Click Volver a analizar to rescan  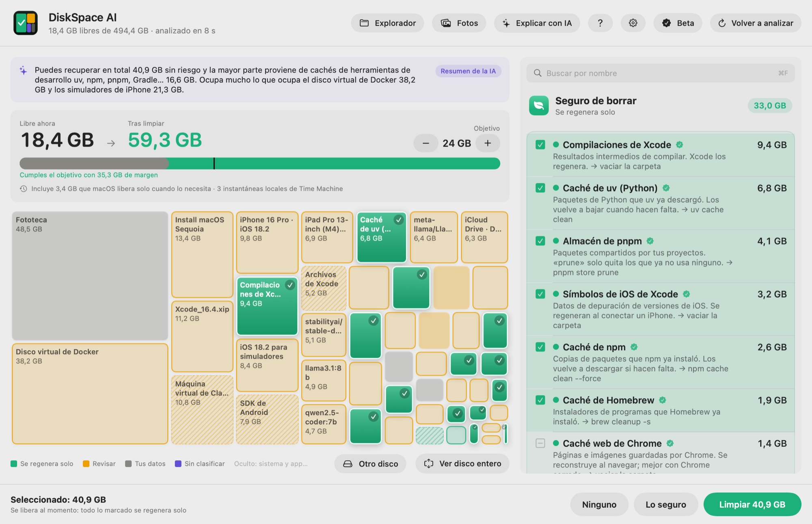(756, 23)
